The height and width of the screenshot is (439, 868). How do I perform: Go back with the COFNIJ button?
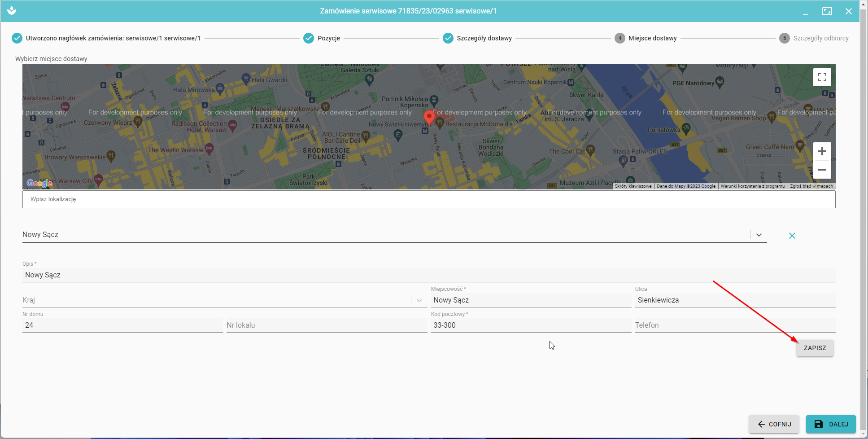tap(774, 424)
